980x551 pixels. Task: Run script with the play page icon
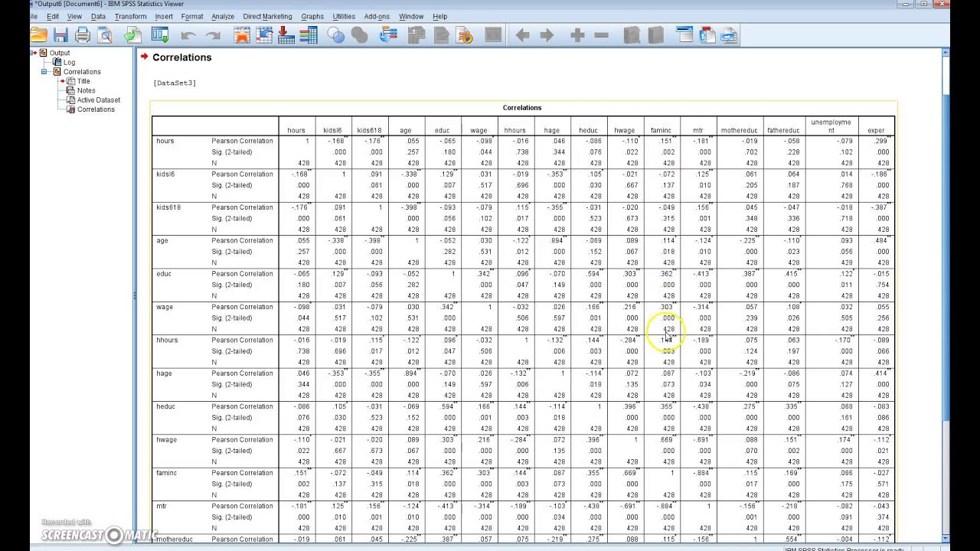coord(464,34)
